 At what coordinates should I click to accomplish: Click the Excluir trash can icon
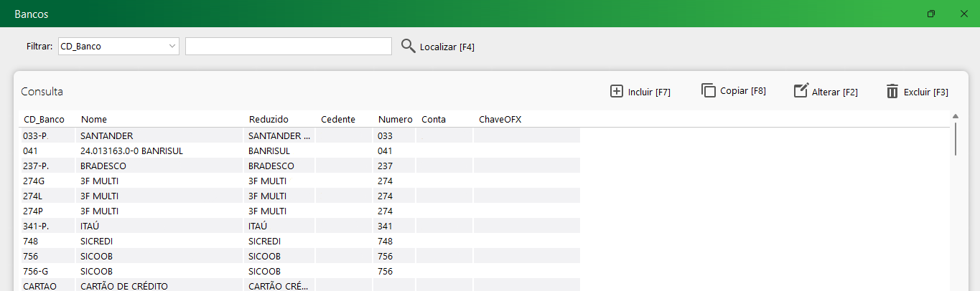(x=892, y=91)
